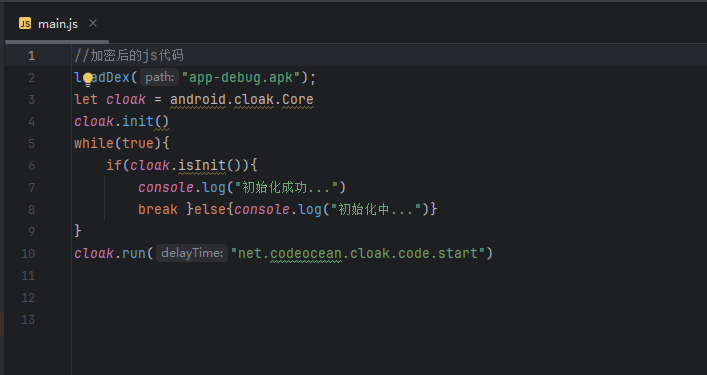
Task: Click the "初始化成功..." string
Action: click(286, 187)
